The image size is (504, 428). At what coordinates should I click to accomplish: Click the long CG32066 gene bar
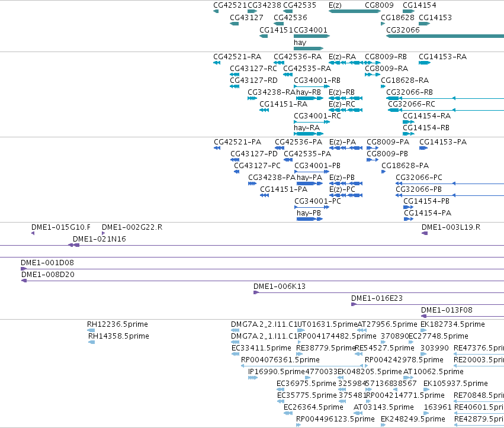[x=445, y=36]
